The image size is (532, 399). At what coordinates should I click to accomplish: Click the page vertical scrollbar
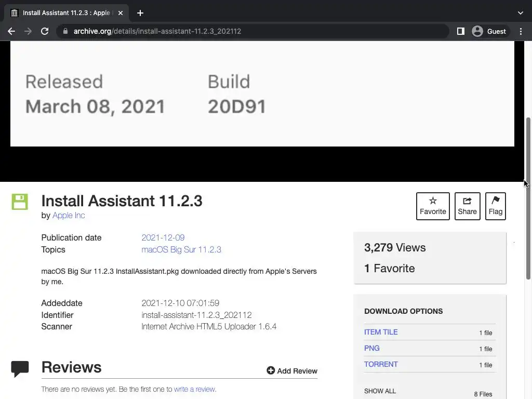pos(528,198)
